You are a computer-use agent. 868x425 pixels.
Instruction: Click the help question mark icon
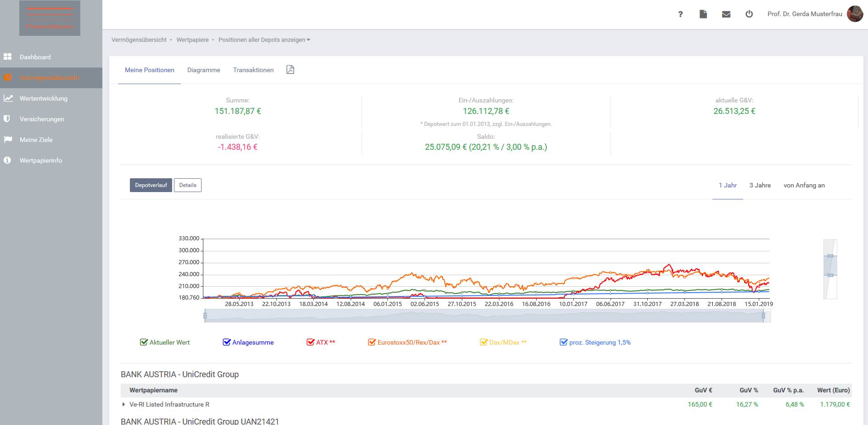point(680,14)
